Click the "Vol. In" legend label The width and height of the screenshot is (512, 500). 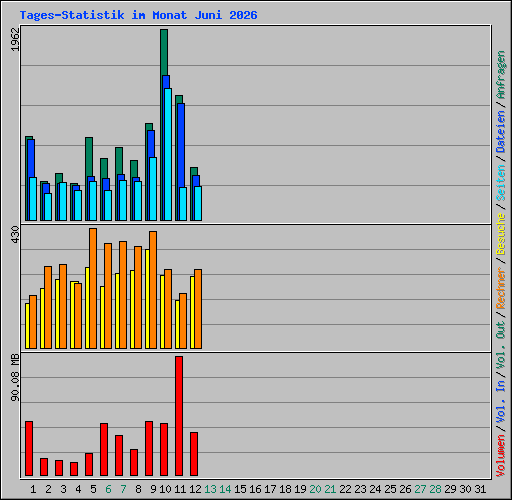[x=501, y=402]
